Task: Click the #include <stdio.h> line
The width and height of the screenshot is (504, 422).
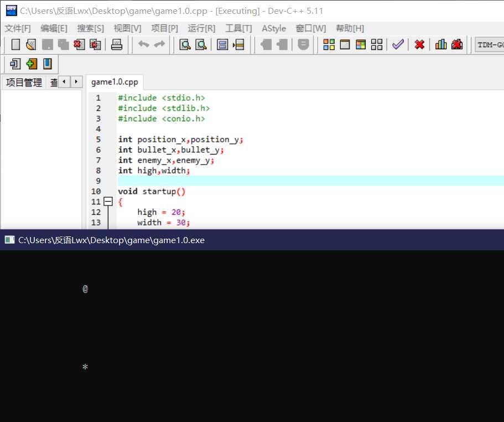Action: pos(162,98)
